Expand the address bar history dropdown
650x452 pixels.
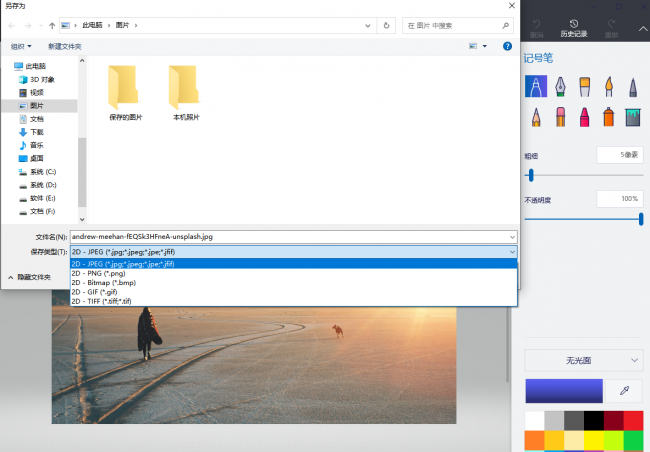point(368,26)
